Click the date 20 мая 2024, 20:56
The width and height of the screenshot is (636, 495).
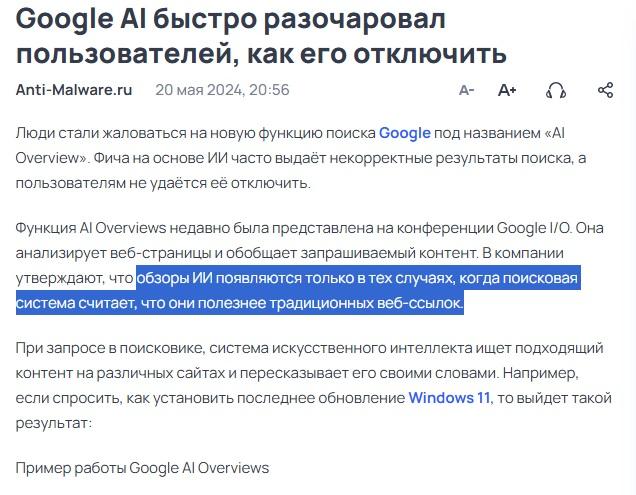pyautogui.click(x=222, y=90)
